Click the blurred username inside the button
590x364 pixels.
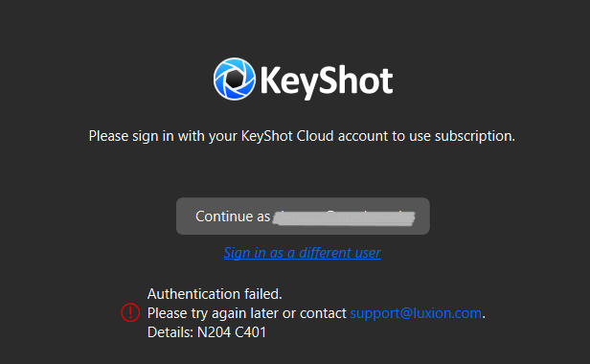344,217
